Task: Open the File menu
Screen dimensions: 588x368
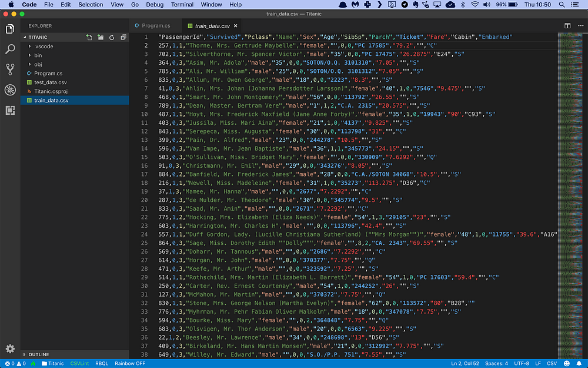Action: 48,5
